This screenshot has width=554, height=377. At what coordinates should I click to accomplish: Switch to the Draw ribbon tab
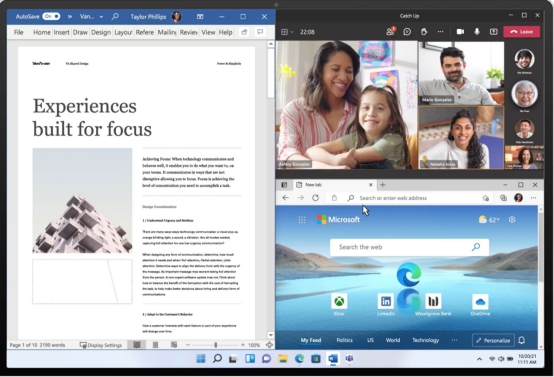(x=80, y=32)
